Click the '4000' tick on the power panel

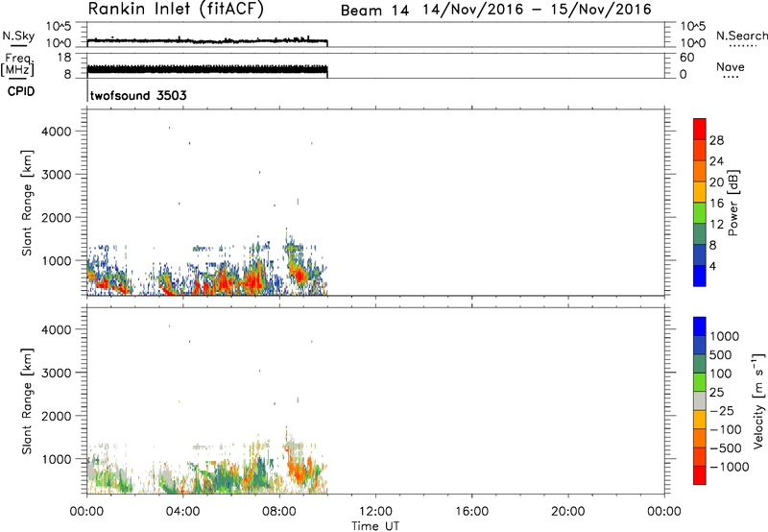[57, 132]
